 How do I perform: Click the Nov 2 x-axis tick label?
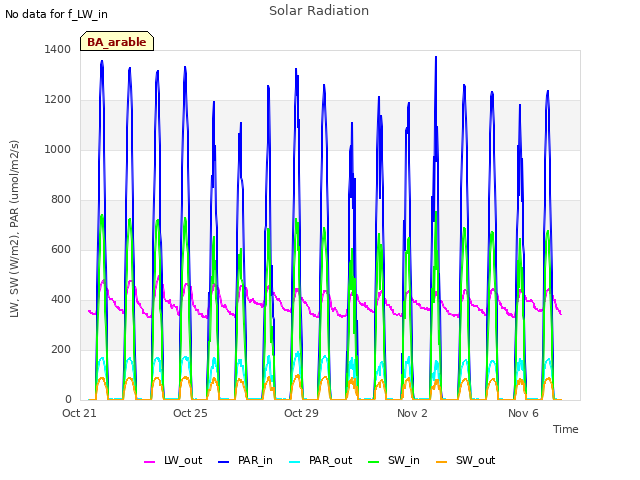[x=412, y=413]
